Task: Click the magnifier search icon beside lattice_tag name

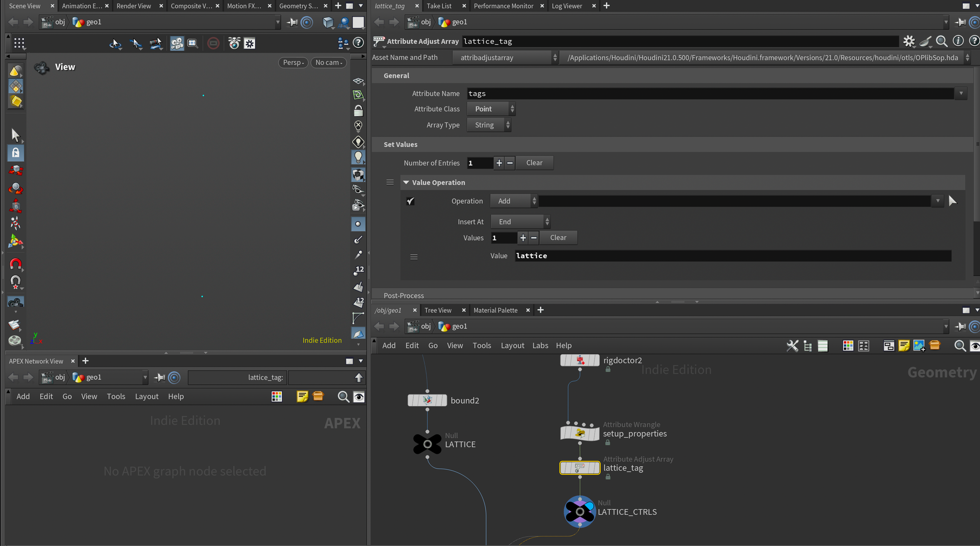Action: 941,41
